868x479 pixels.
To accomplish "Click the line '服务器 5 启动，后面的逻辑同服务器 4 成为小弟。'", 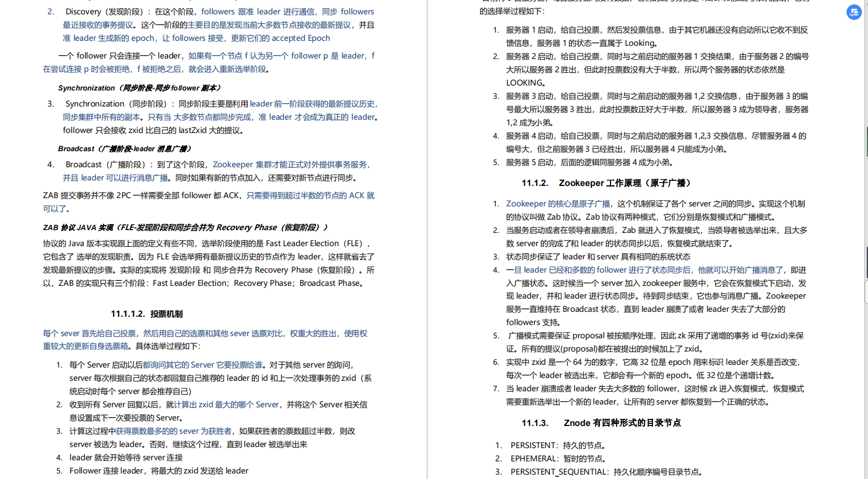I will pyautogui.click(x=590, y=162).
